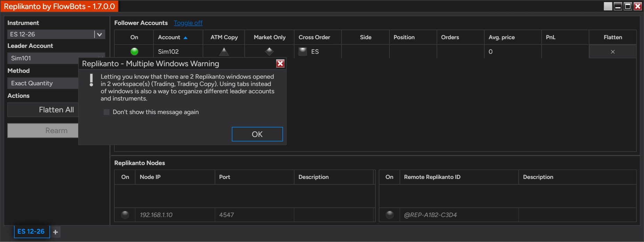The height and width of the screenshot is (242, 644).
Task: Add a new tab with plus button
Action: pyautogui.click(x=56, y=232)
